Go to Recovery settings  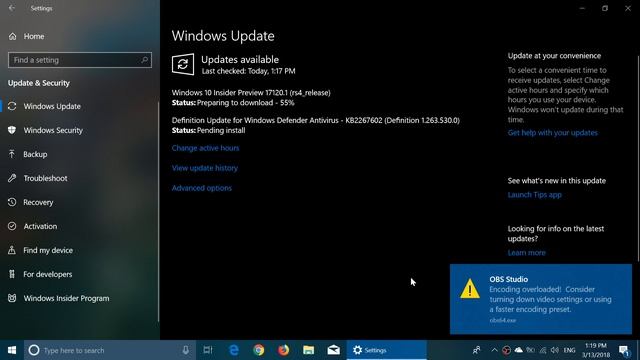coord(80,202)
